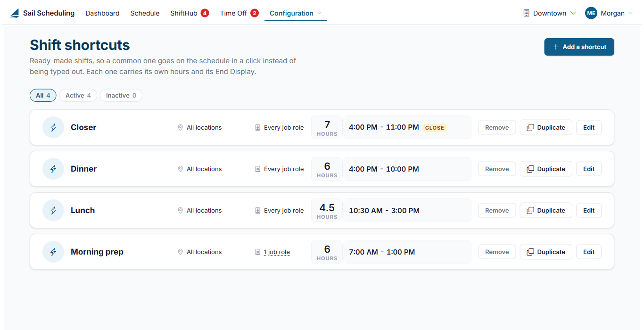
Task: Click the job role badge icon in Dinner row
Action: (257, 169)
